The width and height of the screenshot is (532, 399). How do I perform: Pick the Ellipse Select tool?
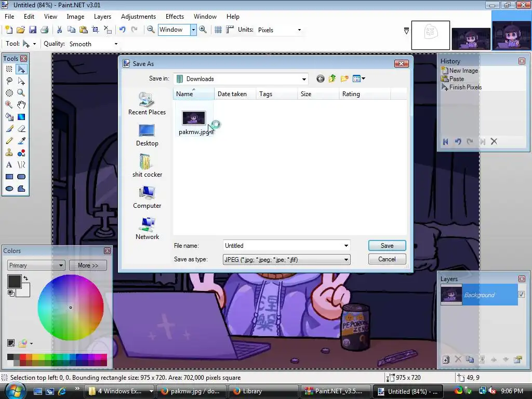(x=9, y=93)
